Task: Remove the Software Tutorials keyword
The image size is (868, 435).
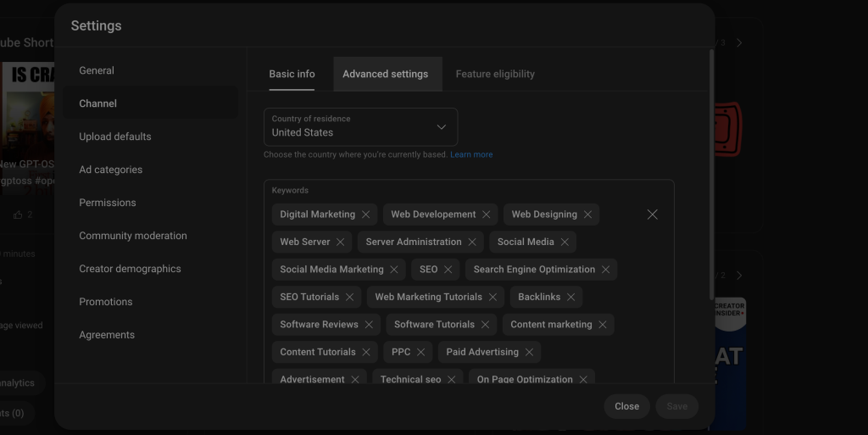Action: pos(486,324)
